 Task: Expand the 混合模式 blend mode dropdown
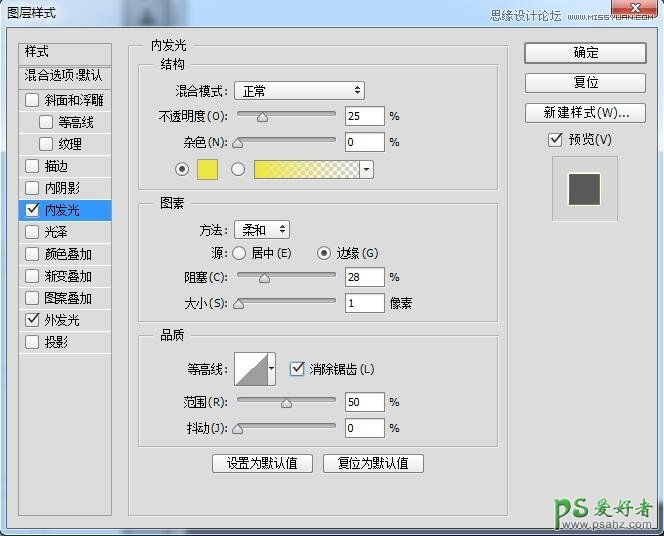299,91
